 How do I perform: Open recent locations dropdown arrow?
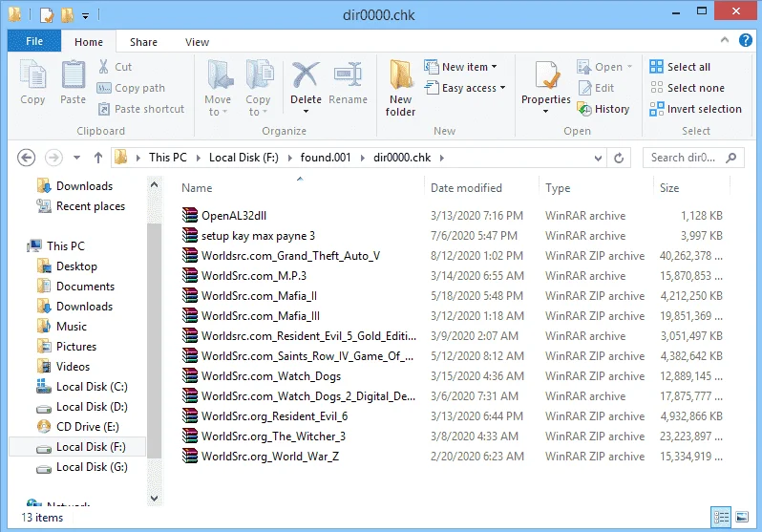[76, 158]
